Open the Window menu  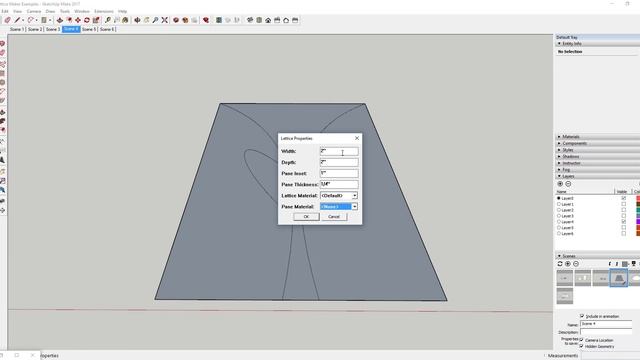pos(82,11)
